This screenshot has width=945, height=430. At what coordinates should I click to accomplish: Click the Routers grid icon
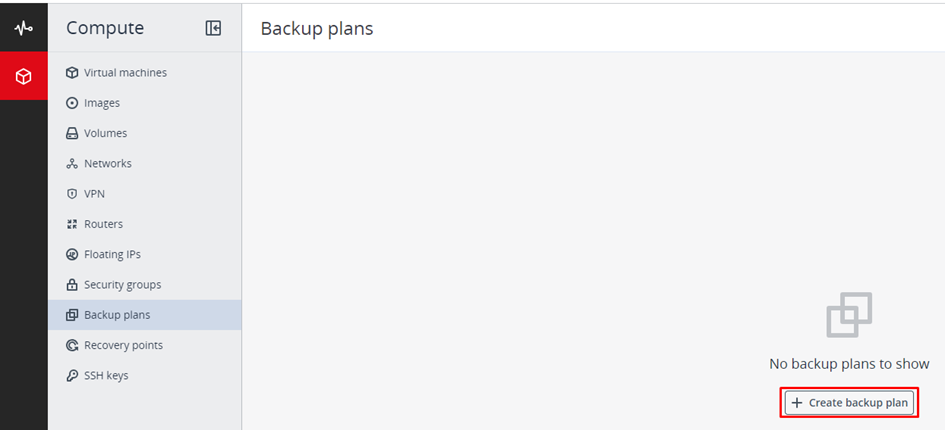[x=72, y=224]
